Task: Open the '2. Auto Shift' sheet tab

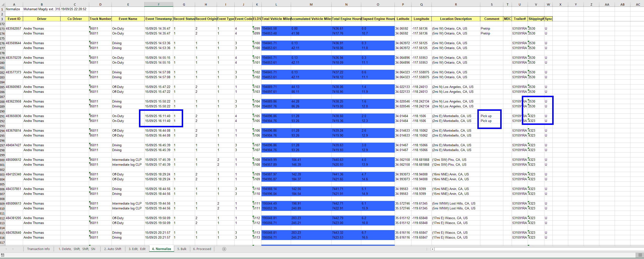Action: 113,249
